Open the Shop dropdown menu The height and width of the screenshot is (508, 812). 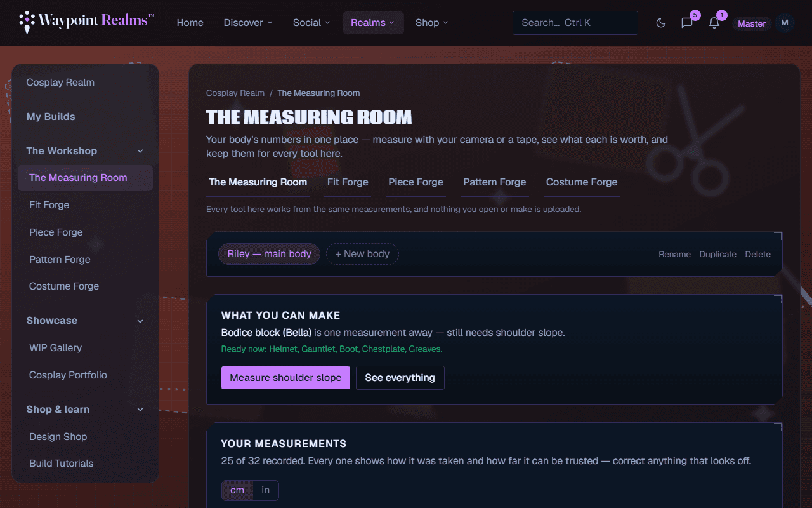click(432, 23)
